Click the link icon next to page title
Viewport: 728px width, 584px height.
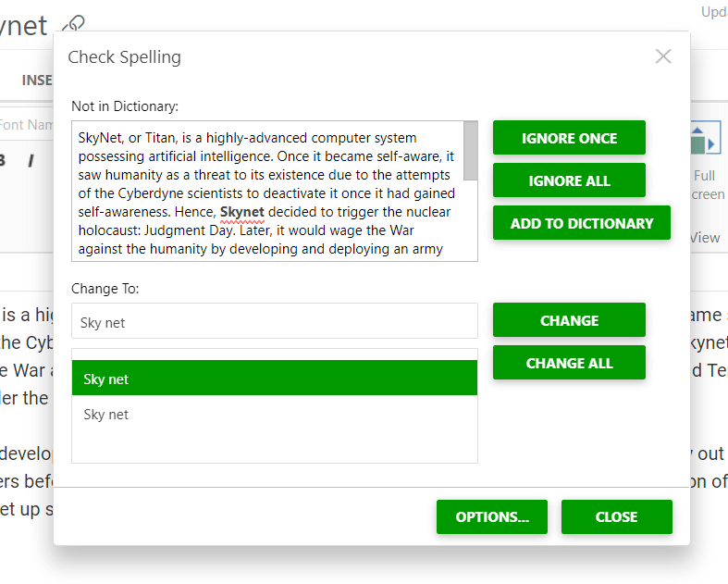click(x=73, y=24)
